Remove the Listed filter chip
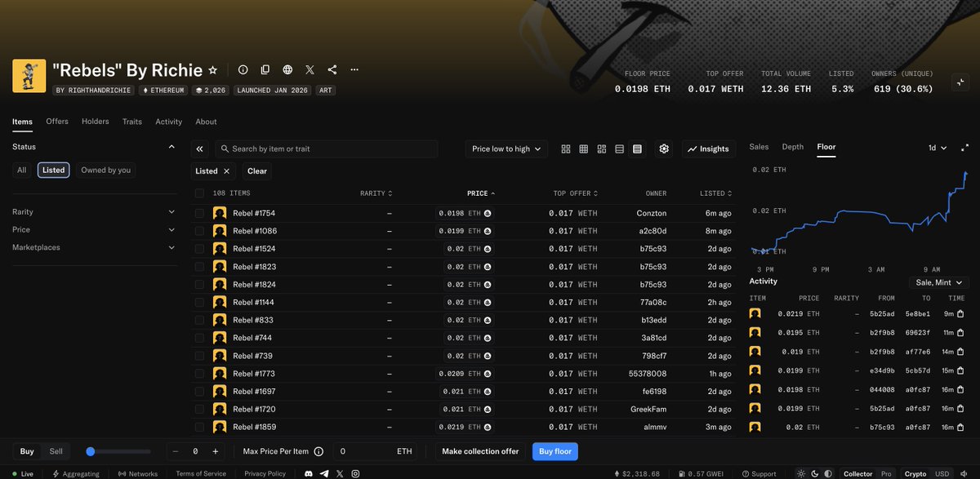The height and width of the screenshot is (479, 980). click(x=227, y=171)
